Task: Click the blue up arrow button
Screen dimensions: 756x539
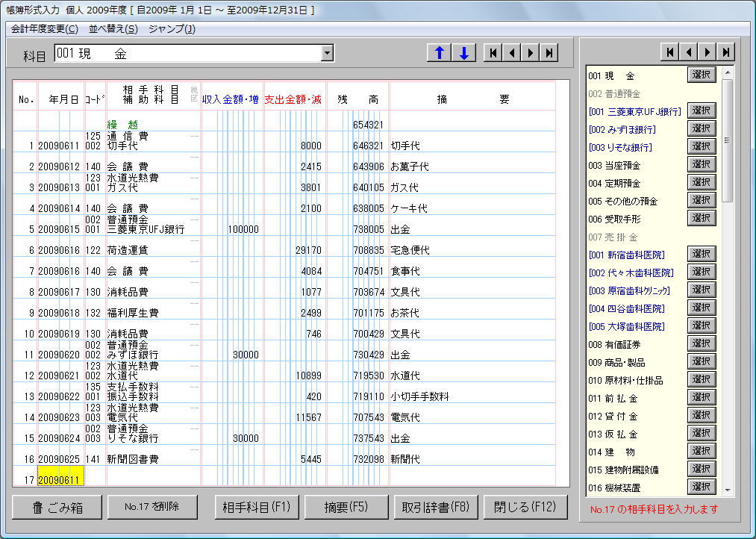Action: (x=440, y=53)
